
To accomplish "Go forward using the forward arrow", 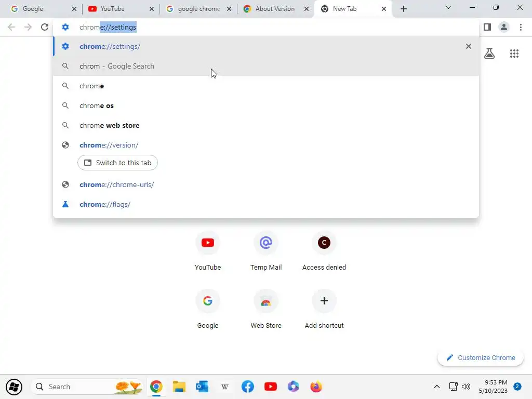I will pyautogui.click(x=28, y=27).
